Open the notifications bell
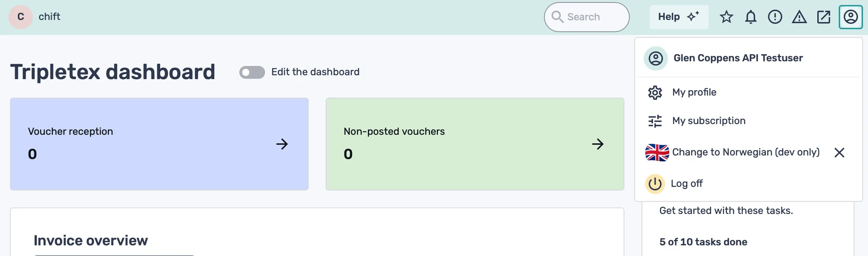 [751, 17]
